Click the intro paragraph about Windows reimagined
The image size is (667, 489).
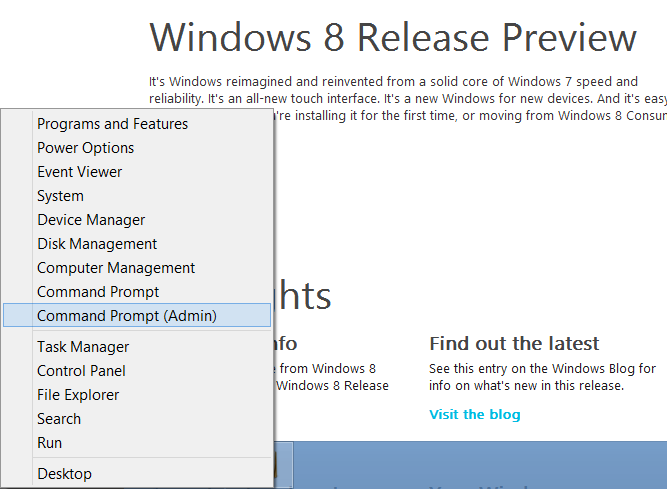click(x=408, y=99)
